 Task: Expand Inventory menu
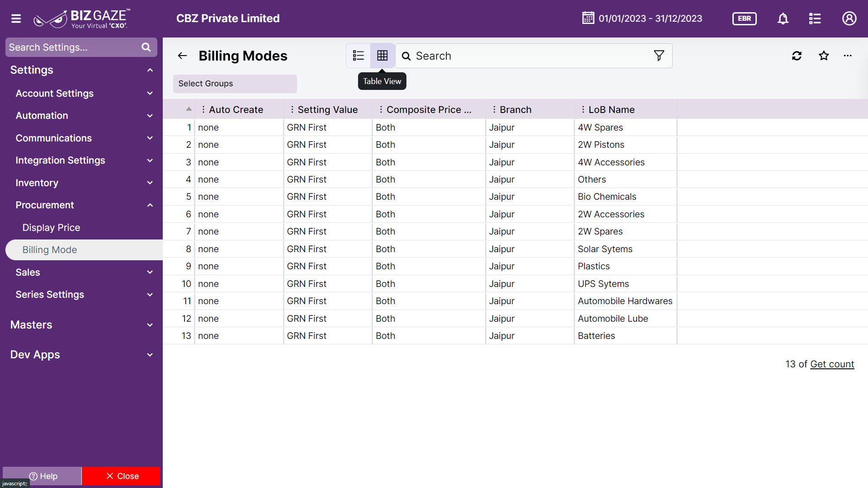click(150, 183)
